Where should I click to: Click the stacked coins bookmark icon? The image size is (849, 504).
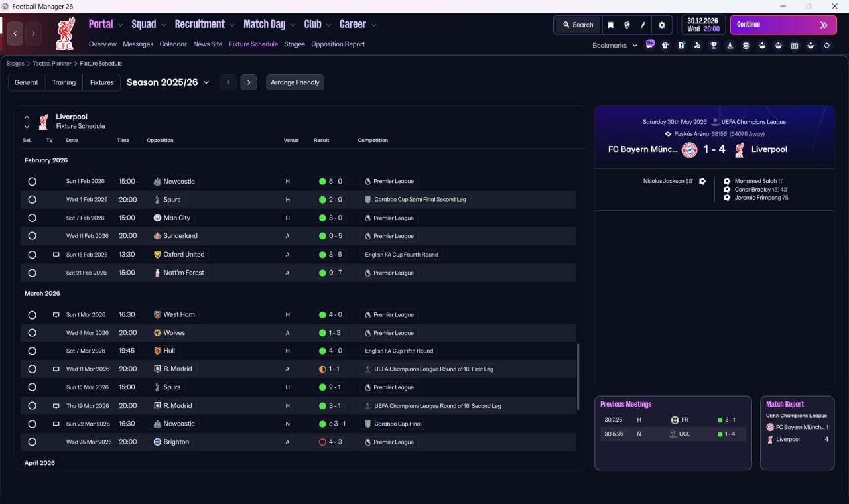tap(746, 46)
